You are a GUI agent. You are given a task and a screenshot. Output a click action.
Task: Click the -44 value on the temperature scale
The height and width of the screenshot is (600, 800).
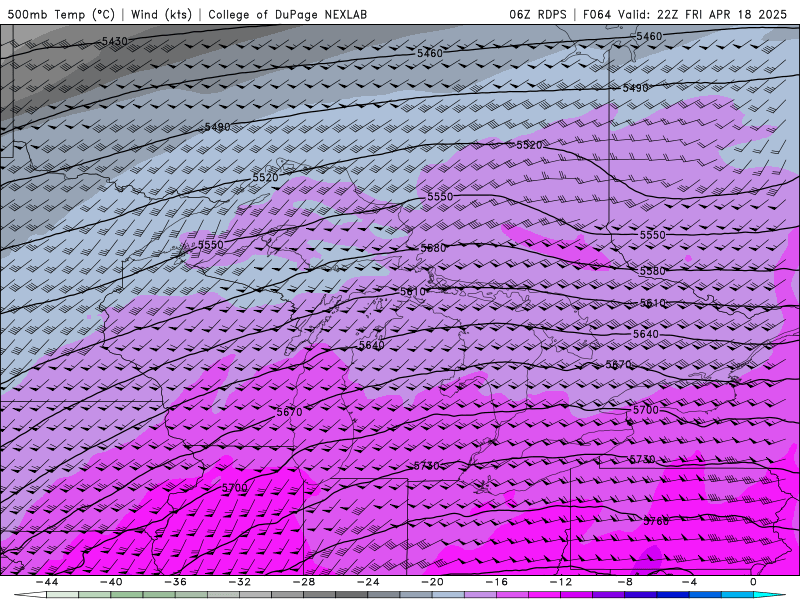47,582
